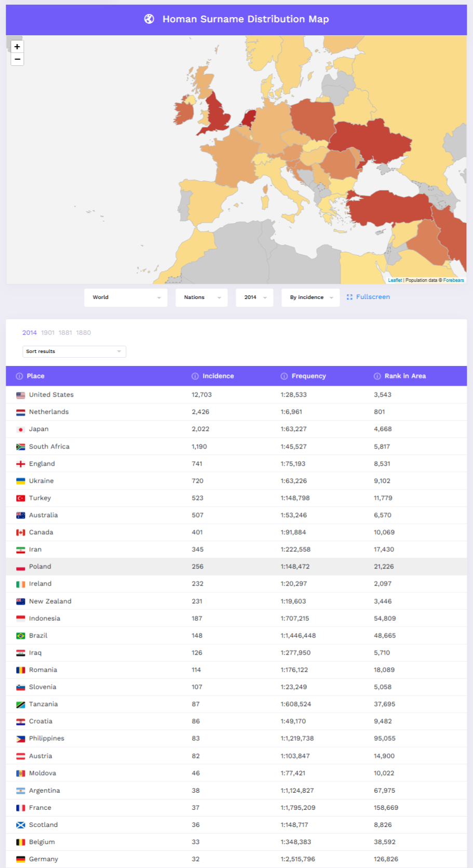
Task: Click the Rank in Area column header
Action: (405, 376)
